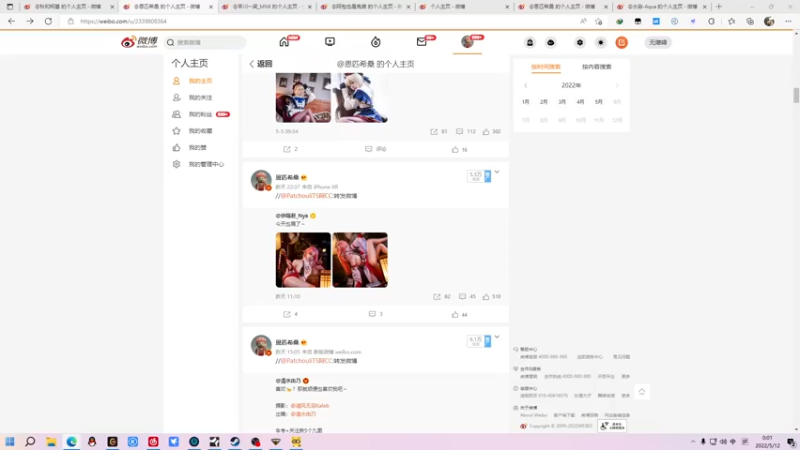Select 我的关注 in the sidebar

tap(200, 97)
